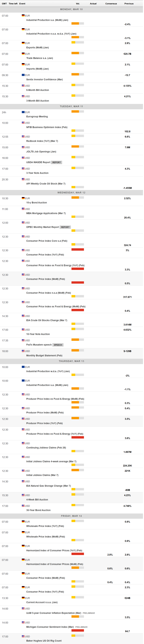The width and height of the screenshot is (144, 644).
Task: Click the US flag for Monthly Budget Statement
Action: point(23,351)
